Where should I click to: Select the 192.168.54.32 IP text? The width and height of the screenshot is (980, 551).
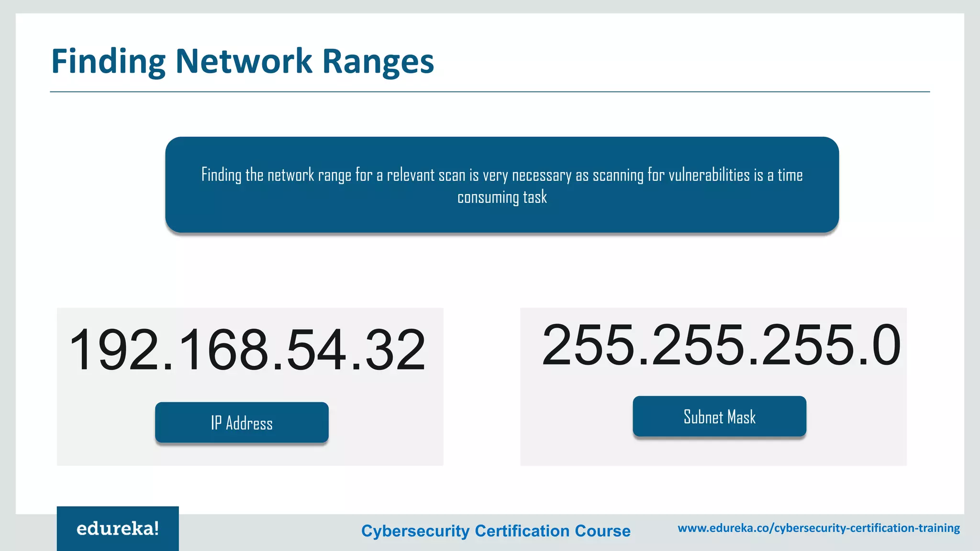[247, 350]
